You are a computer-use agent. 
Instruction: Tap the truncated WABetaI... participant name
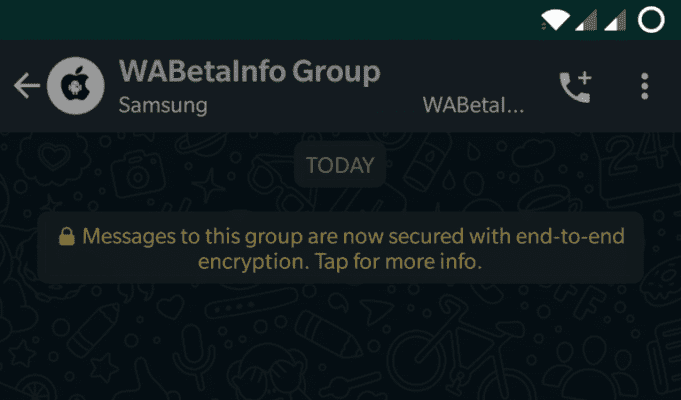point(473,105)
